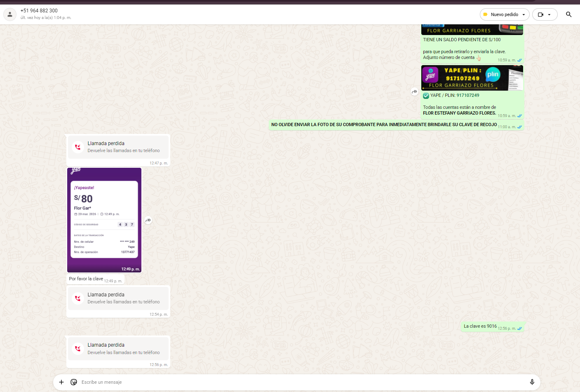The width and height of the screenshot is (580, 392).
Task: Expand the Nuevo pedido label dropdown
Action: pyautogui.click(x=524, y=14)
